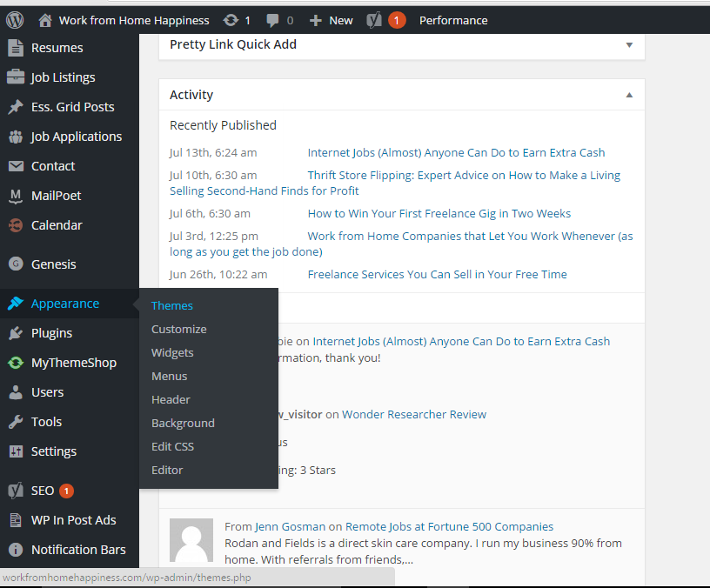The width and height of the screenshot is (710, 588).
Task: Click the Users person icon
Action: pos(16,392)
